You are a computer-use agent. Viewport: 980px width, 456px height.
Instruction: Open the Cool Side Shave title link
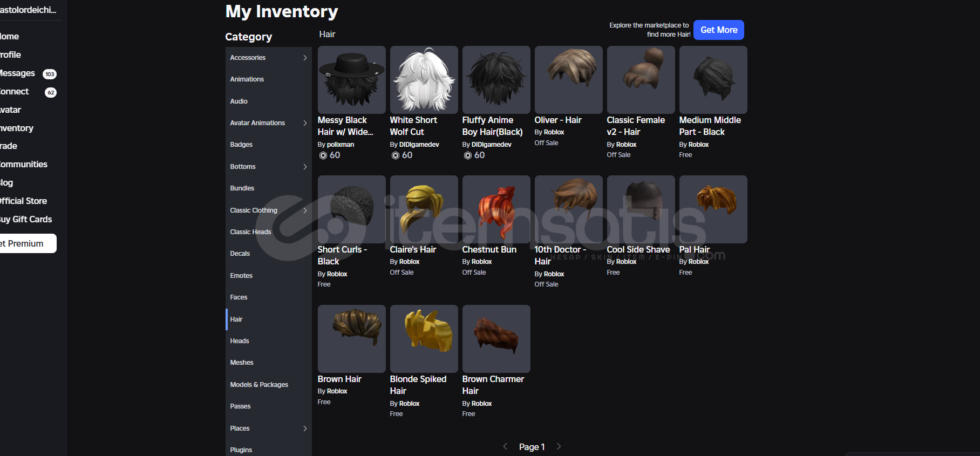click(638, 249)
